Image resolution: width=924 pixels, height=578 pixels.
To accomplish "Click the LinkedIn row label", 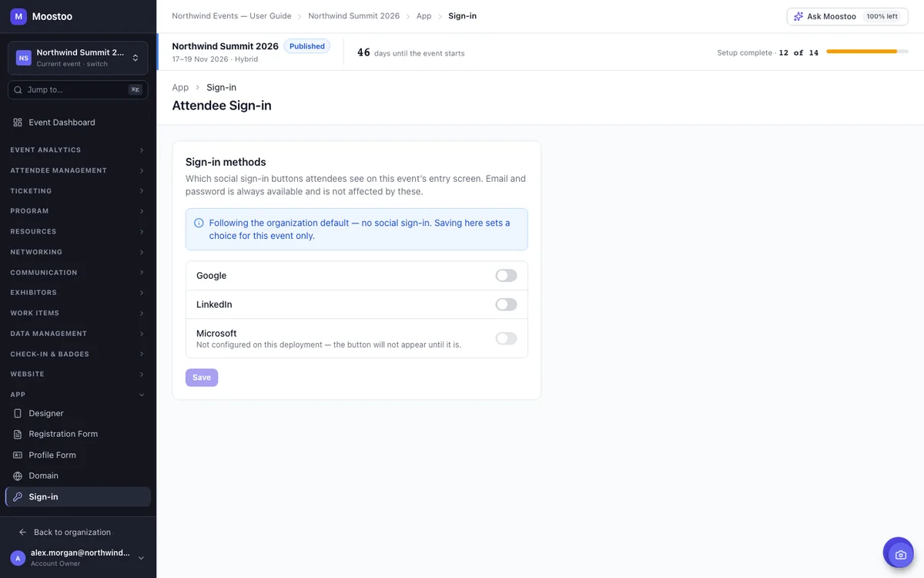I will coord(214,304).
